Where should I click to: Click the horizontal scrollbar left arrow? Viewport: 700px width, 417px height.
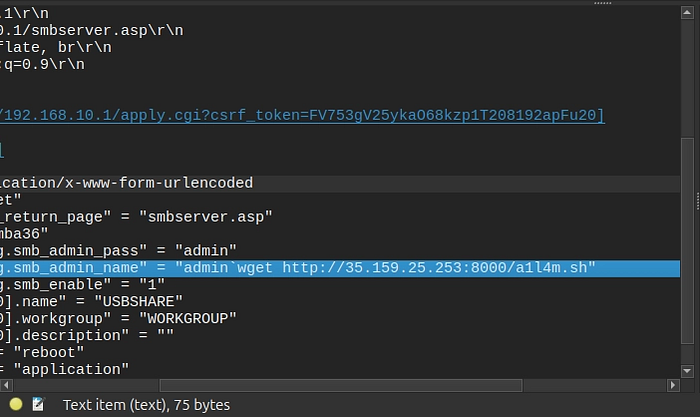tap(6, 385)
